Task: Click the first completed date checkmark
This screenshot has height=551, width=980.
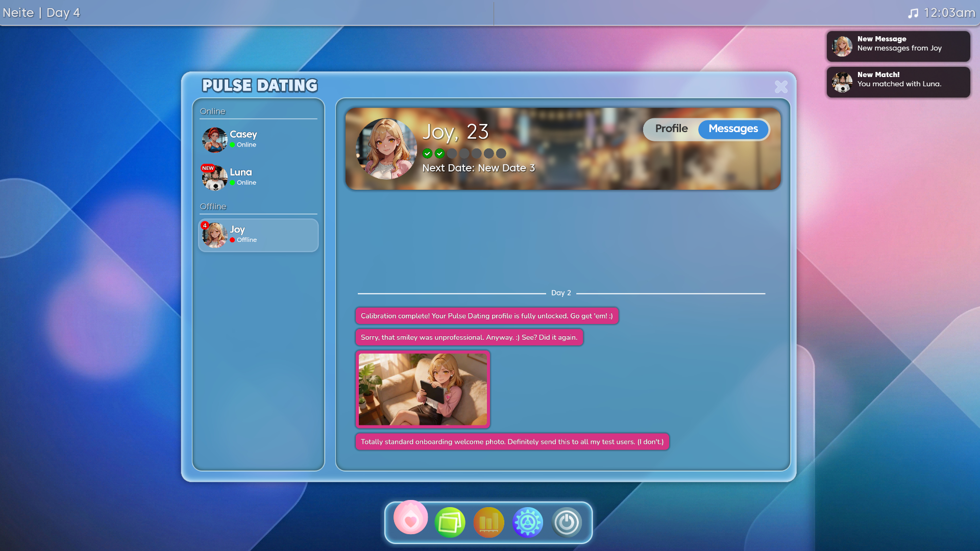Action: point(428,154)
